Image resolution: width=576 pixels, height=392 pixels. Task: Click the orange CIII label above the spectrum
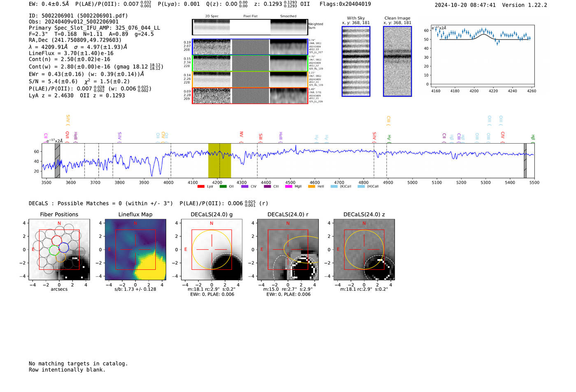388,120
